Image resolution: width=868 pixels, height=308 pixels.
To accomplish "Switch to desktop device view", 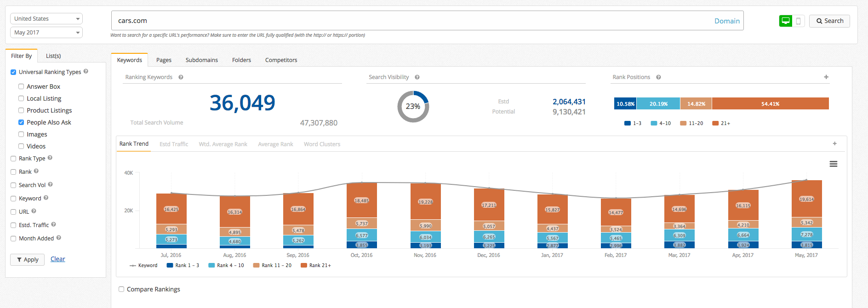I will tap(786, 21).
